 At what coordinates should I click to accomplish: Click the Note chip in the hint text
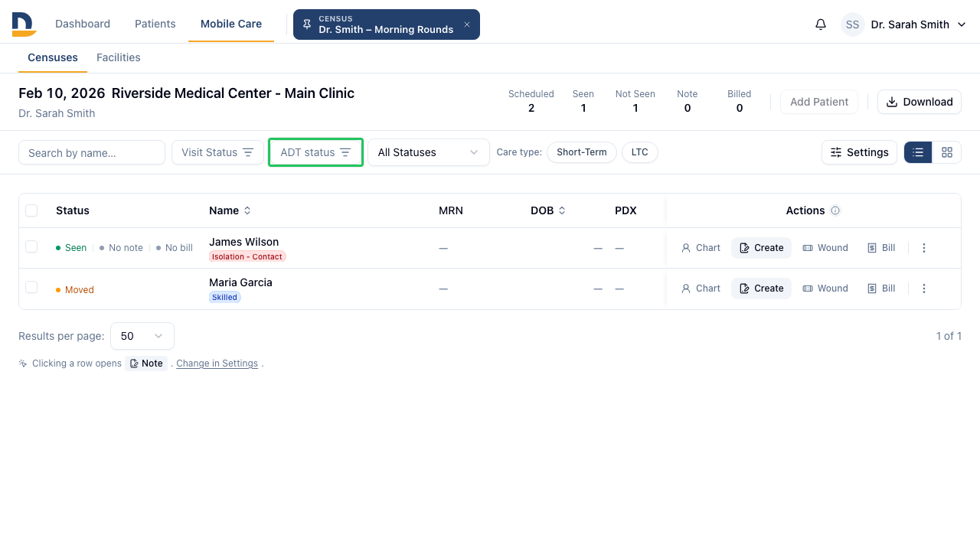[x=146, y=364]
